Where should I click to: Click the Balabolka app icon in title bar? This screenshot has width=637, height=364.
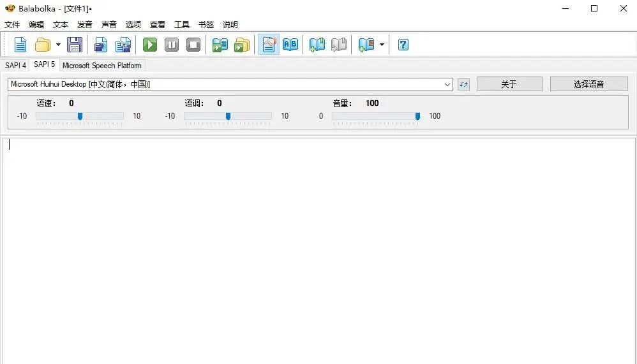[10, 8]
